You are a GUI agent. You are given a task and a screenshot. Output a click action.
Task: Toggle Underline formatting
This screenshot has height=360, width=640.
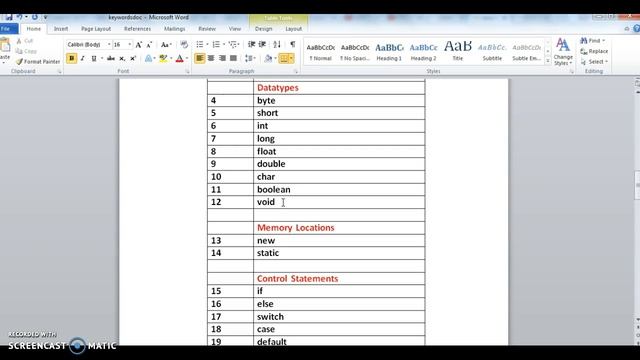point(94,58)
